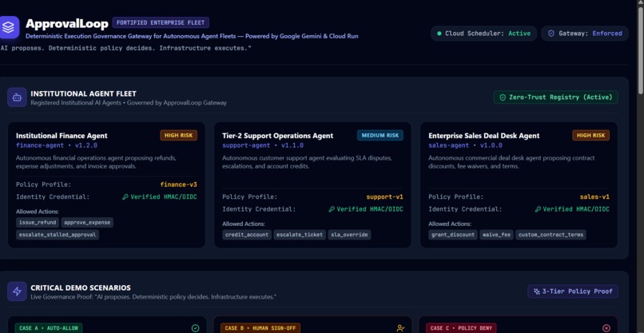Click the HIGH RISK badge on Sales Deal Desk Agent
This screenshot has width=644, height=333.
tap(591, 135)
